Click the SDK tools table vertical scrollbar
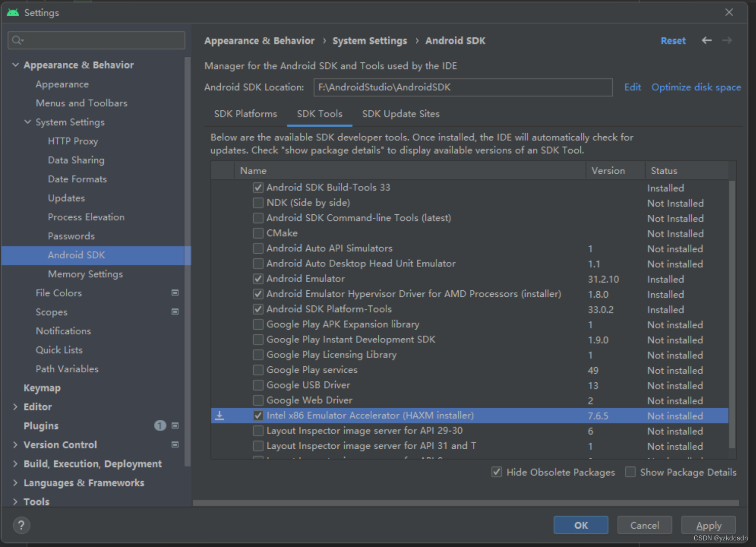 coord(732,314)
